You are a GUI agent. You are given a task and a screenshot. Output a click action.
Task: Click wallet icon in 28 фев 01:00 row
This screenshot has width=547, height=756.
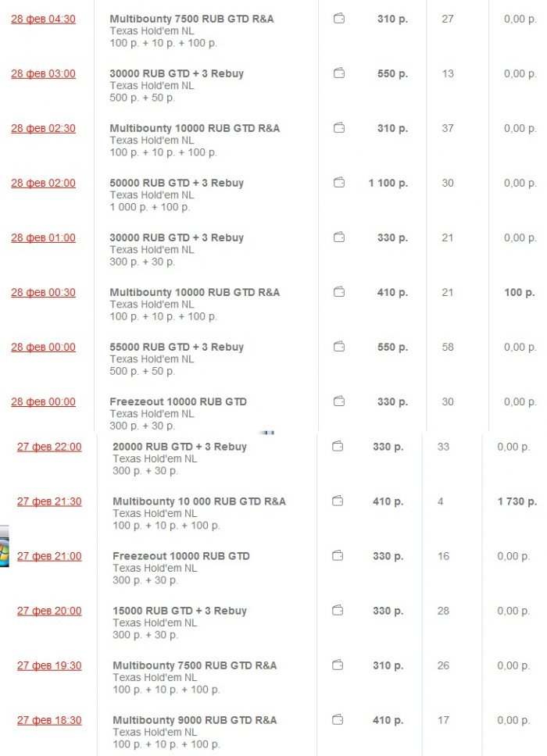point(339,237)
